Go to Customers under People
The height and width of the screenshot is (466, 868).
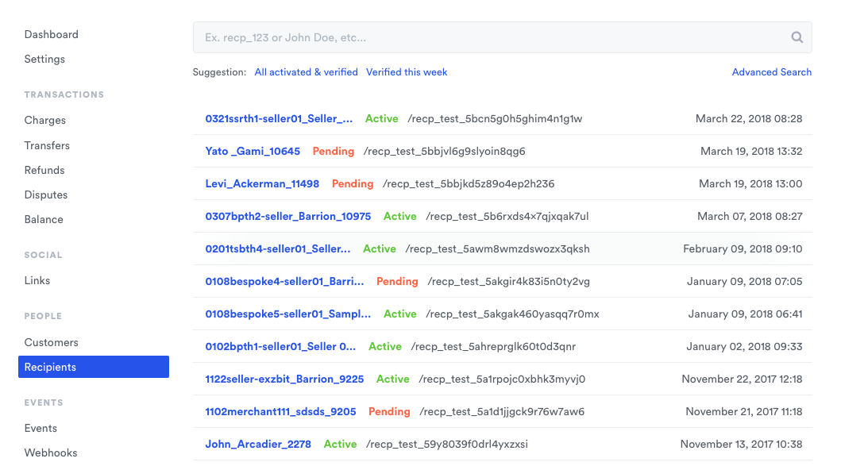tap(51, 343)
